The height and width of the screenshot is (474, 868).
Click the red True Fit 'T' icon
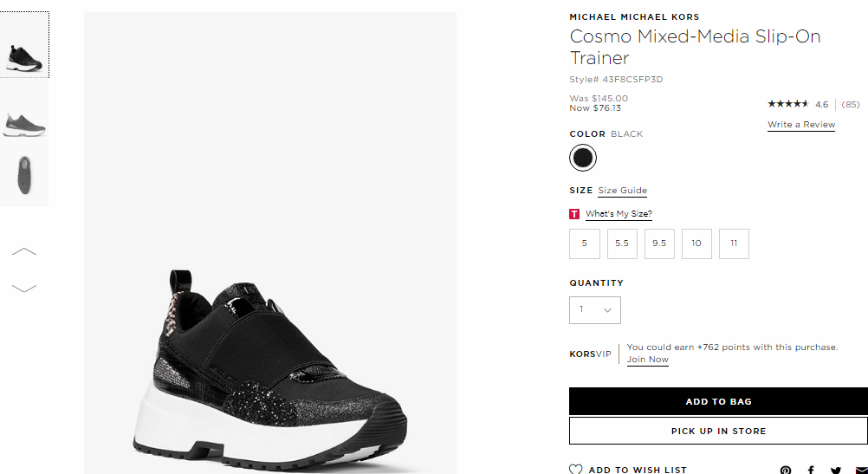click(574, 214)
